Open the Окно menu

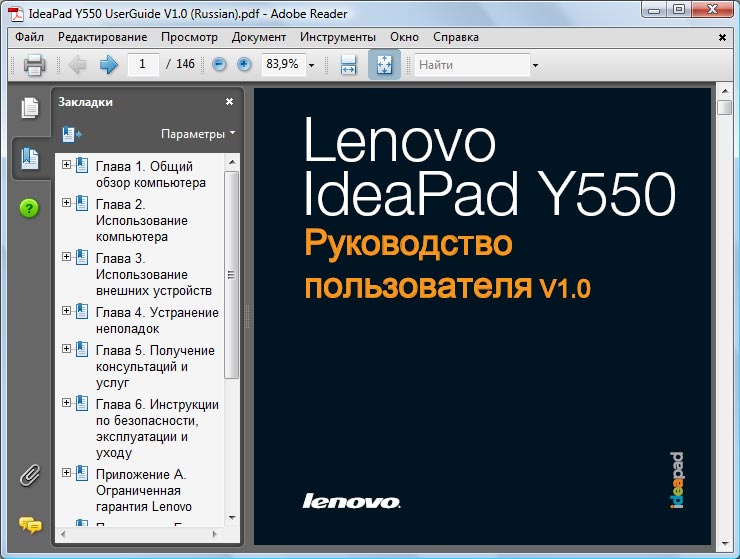click(x=404, y=37)
